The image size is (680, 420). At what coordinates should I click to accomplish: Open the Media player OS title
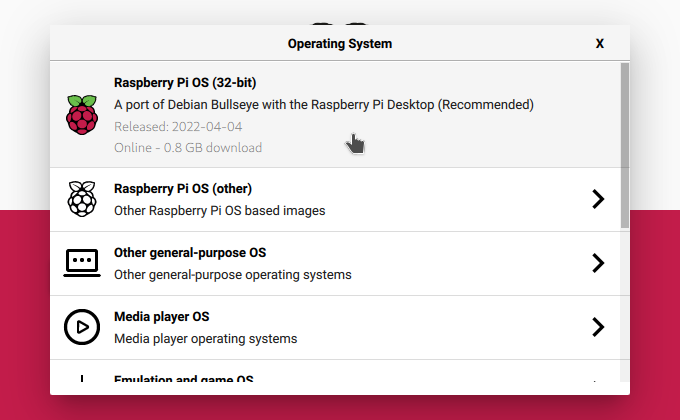coord(162,317)
